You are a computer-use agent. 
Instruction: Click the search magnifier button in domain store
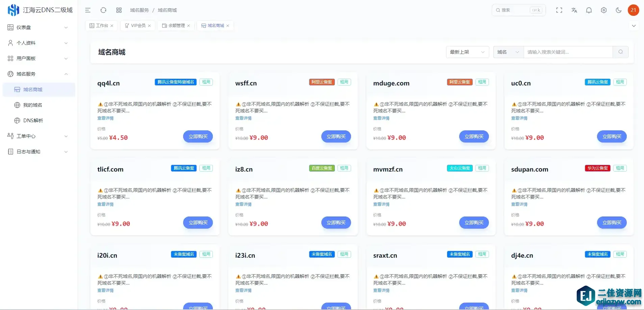(620, 52)
